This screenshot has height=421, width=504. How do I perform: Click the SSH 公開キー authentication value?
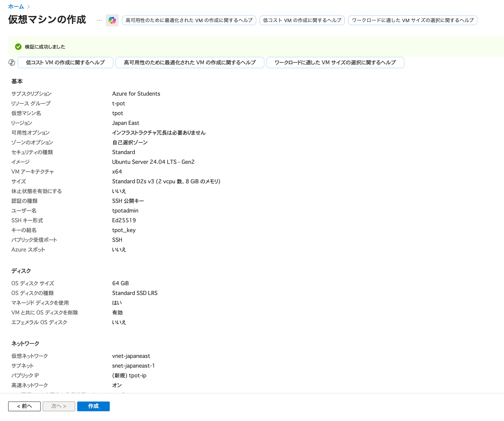pos(128,201)
